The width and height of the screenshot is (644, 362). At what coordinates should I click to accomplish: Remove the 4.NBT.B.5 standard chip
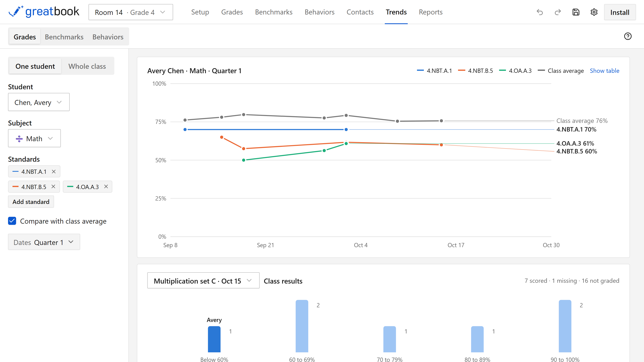click(x=53, y=187)
